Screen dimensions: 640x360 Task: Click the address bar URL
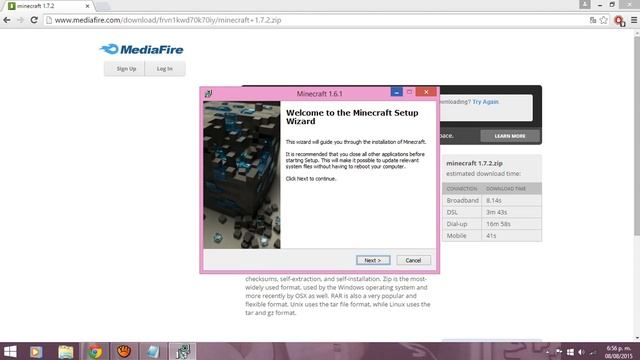click(168, 20)
